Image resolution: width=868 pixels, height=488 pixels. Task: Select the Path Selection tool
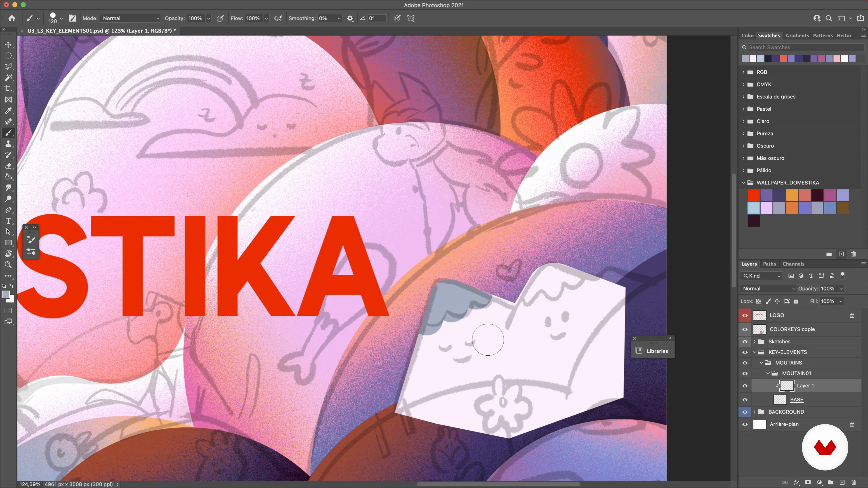[8, 232]
